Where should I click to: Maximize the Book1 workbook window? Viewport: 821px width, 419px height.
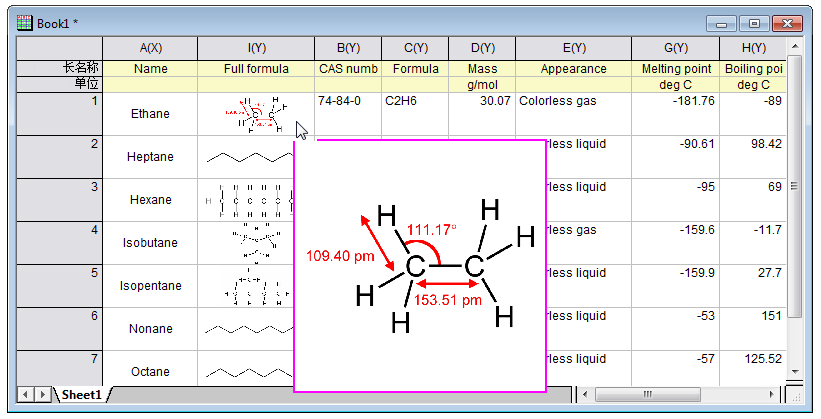pyautogui.click(x=753, y=22)
